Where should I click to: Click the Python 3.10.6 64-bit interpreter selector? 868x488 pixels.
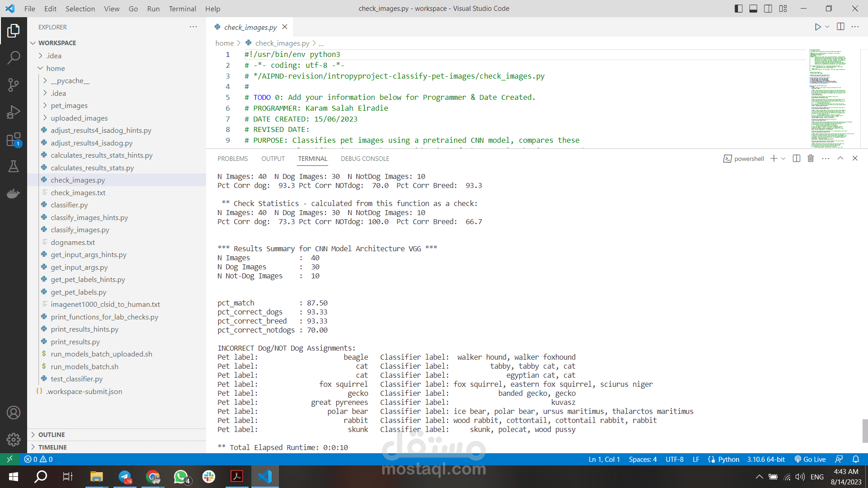(766, 459)
